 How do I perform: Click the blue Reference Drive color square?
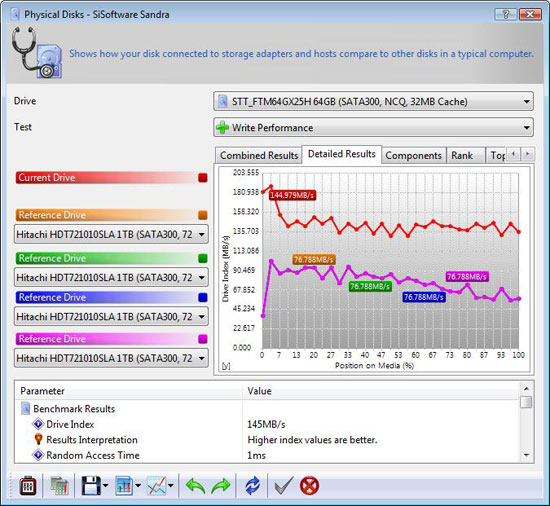(203, 297)
